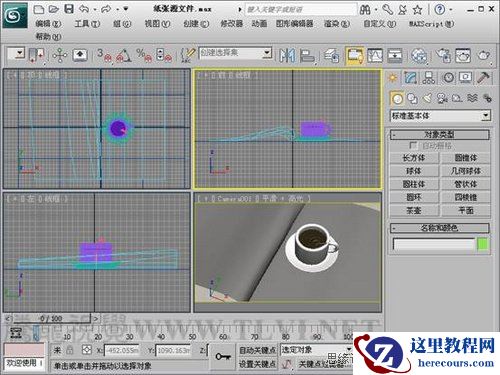The height and width of the screenshot is (375, 500).
Task: Click the 平面 plane button
Action: [x=466, y=211]
